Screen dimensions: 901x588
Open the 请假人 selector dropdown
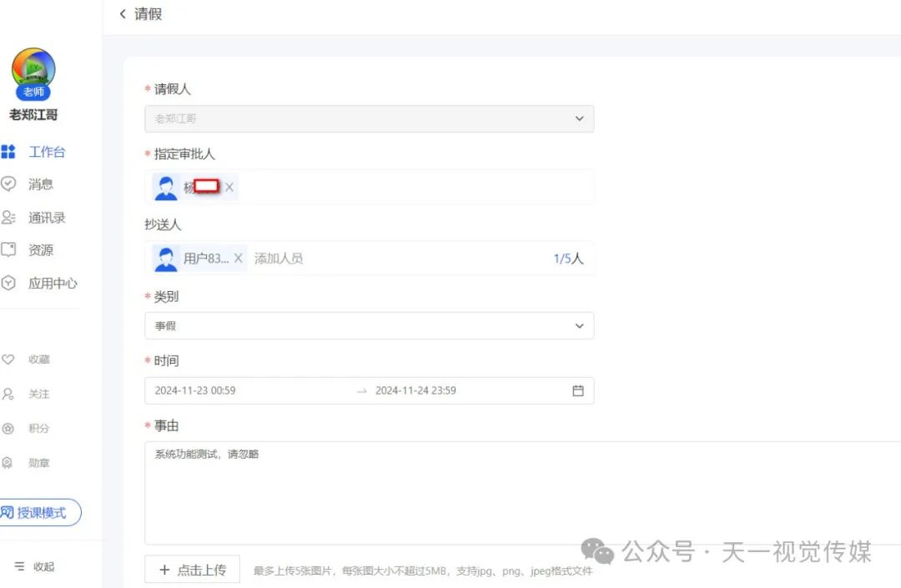click(x=579, y=118)
